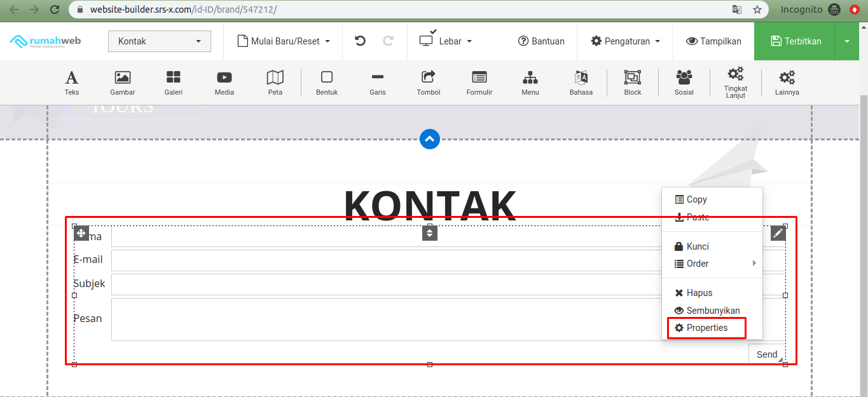Open the Lebar width dropdown

click(445, 41)
